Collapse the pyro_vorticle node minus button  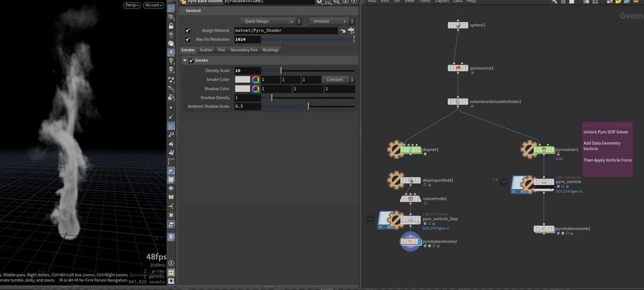504,182
